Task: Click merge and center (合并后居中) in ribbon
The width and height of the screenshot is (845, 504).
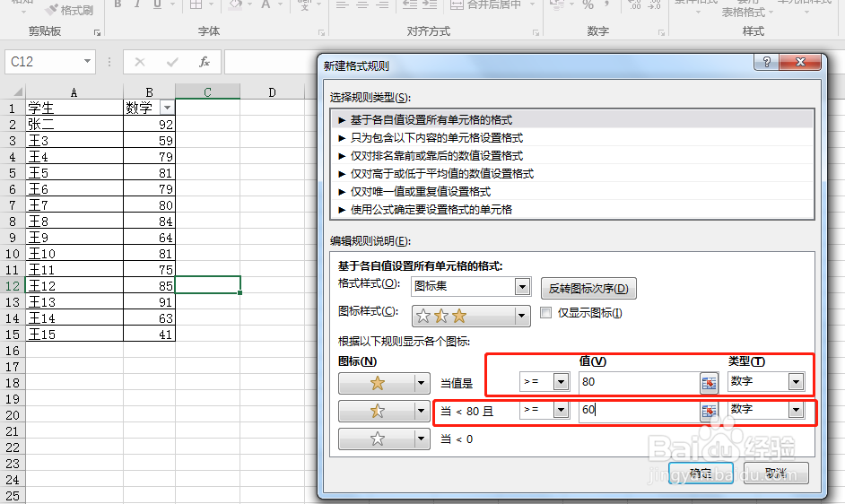Action: tap(486, 4)
